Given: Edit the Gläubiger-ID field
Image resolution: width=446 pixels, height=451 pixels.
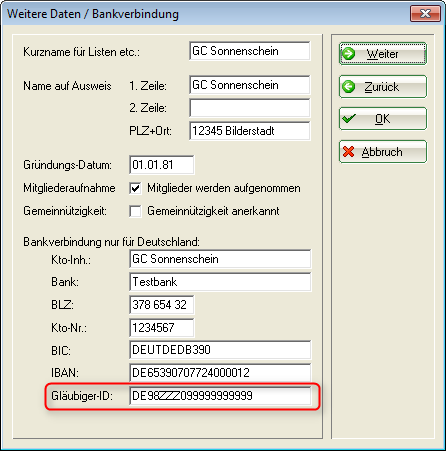Looking at the screenshot, I should point(220,396).
